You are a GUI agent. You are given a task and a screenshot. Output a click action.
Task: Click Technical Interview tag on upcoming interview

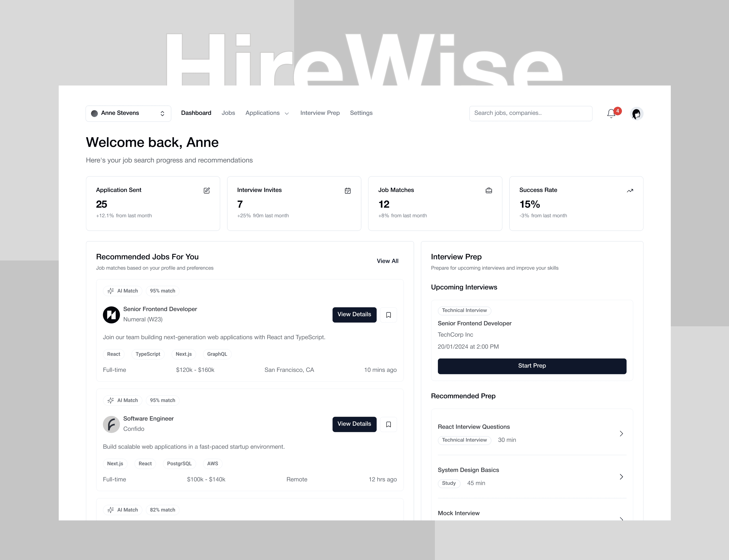(464, 310)
